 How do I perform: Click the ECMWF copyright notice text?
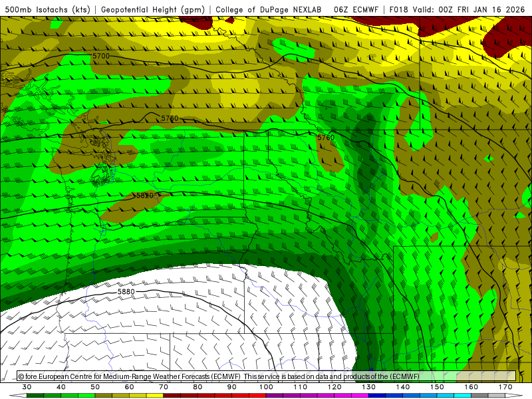[x=219, y=376]
